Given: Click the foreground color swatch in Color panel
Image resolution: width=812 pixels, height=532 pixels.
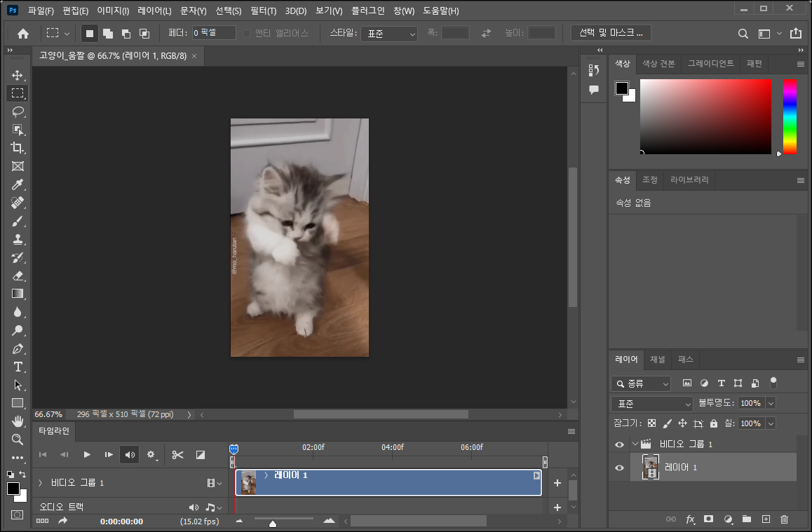Looking at the screenshot, I should coord(621,88).
